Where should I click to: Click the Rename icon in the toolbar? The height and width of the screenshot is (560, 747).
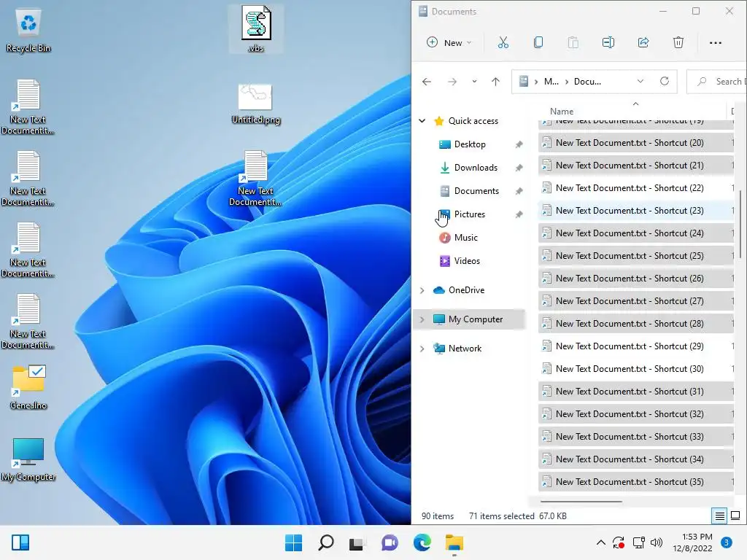point(608,43)
